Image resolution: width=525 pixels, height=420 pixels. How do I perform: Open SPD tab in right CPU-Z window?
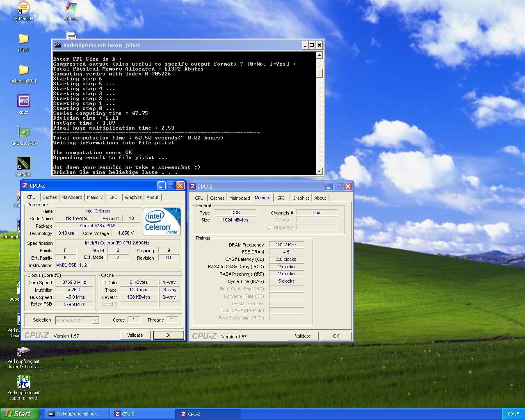coord(281,198)
